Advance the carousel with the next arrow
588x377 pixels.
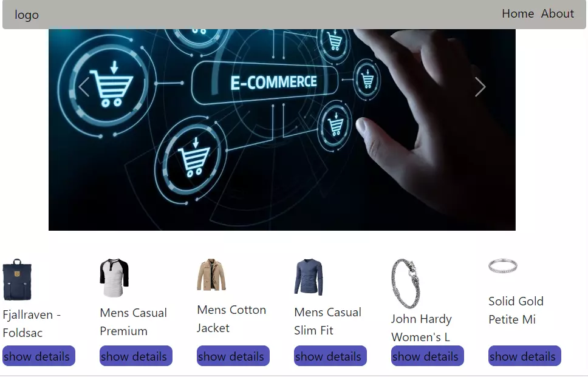point(480,87)
